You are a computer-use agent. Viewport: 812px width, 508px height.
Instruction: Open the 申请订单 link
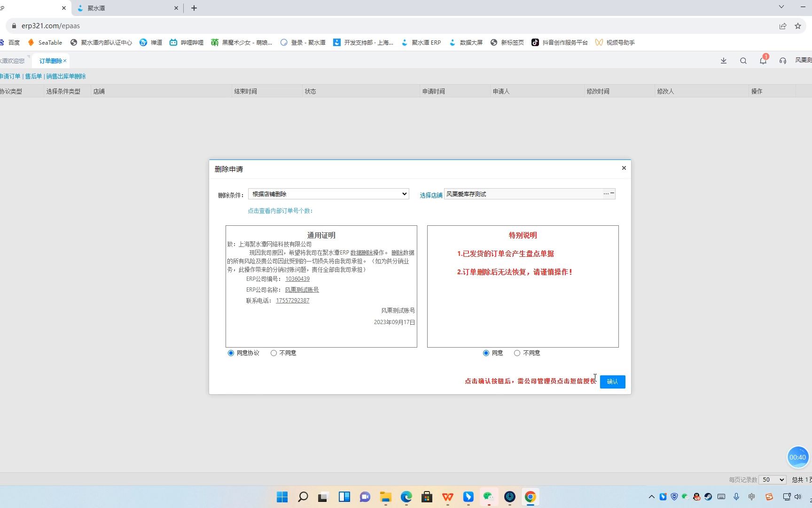click(x=10, y=76)
